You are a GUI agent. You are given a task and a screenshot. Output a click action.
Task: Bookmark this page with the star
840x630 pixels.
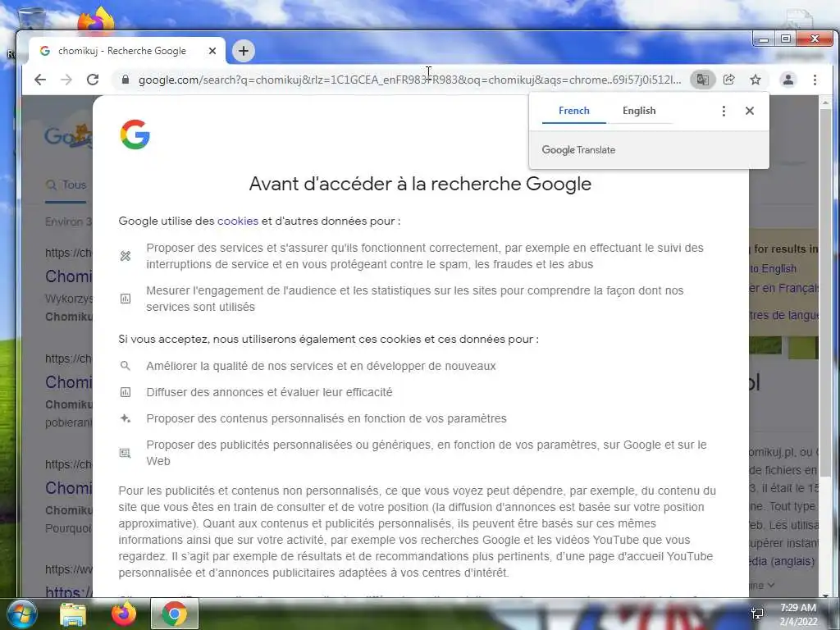(x=756, y=80)
